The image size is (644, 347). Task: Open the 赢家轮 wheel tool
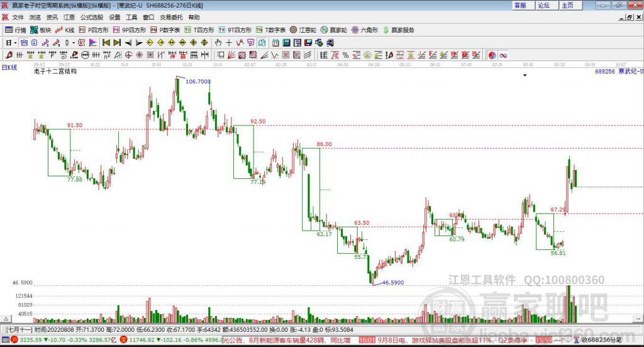[x=334, y=30]
